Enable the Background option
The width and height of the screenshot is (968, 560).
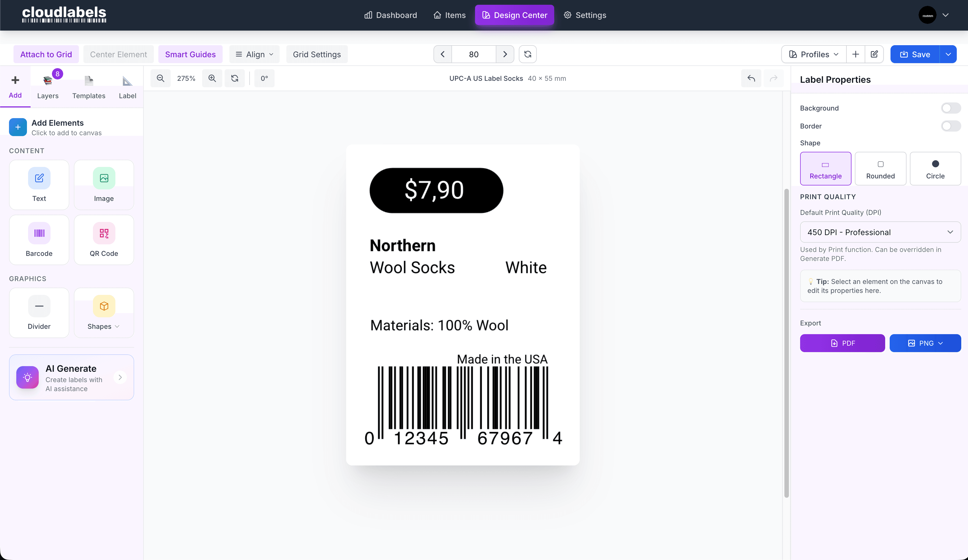[951, 108]
